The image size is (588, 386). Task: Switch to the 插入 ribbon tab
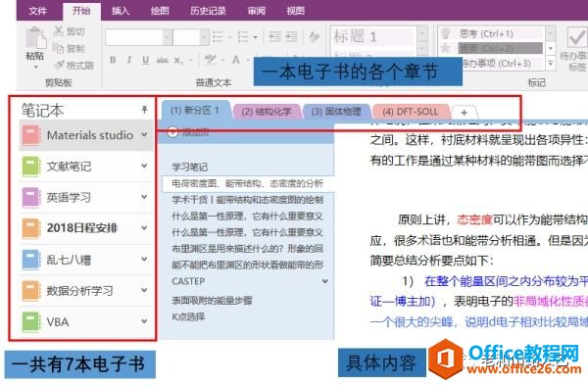pyautogui.click(x=121, y=11)
